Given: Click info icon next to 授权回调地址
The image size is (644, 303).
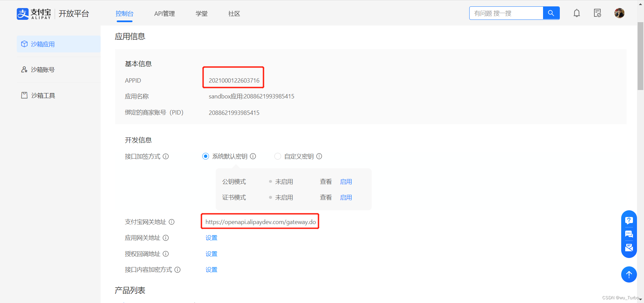Looking at the screenshot, I should click(x=166, y=254).
